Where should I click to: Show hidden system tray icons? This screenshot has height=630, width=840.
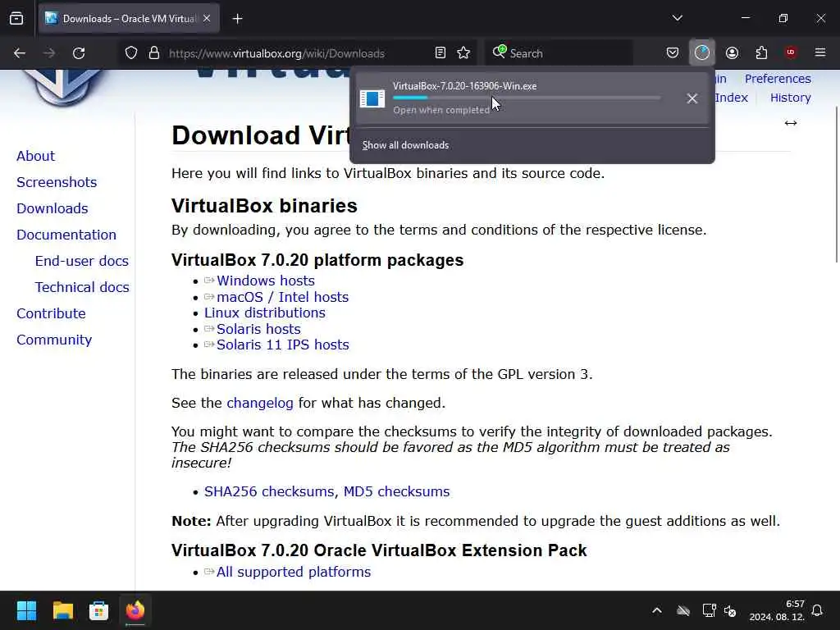point(657,610)
